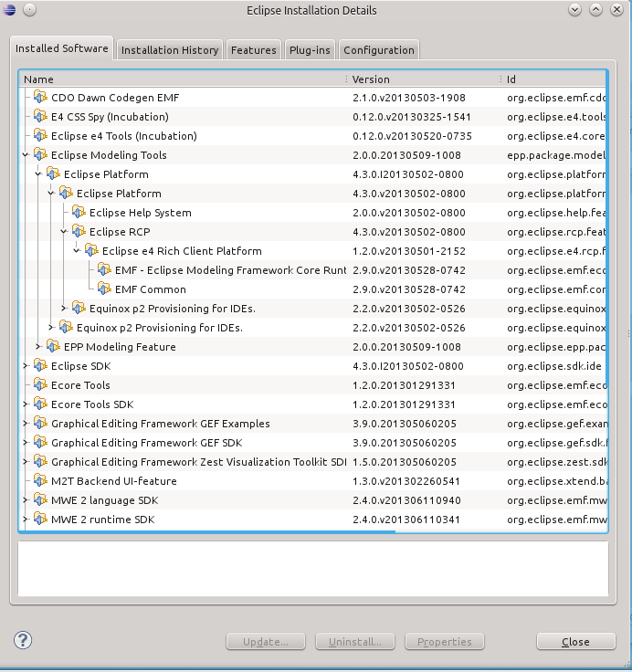Click the Eclipse e4 Rich Client Platform icon
This screenshot has height=672, width=632.
[91, 251]
